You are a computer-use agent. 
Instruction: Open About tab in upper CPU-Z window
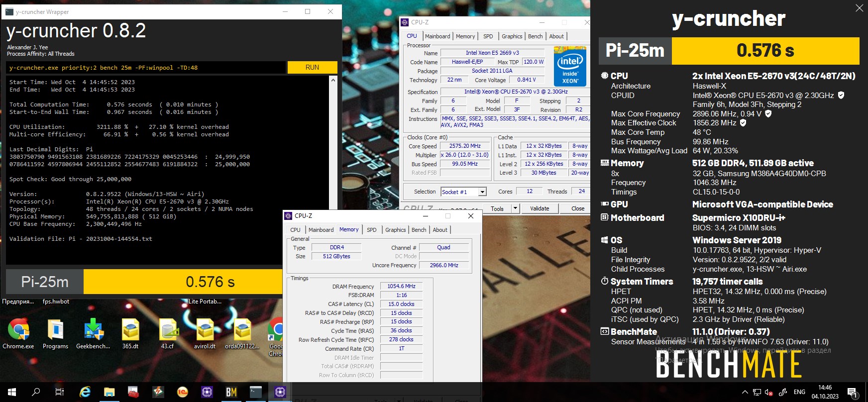point(556,36)
